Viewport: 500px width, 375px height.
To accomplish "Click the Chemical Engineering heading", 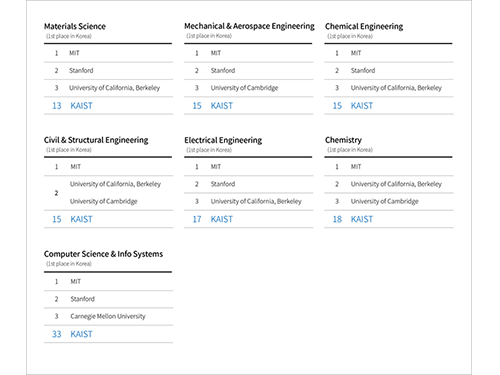I will point(364,27).
